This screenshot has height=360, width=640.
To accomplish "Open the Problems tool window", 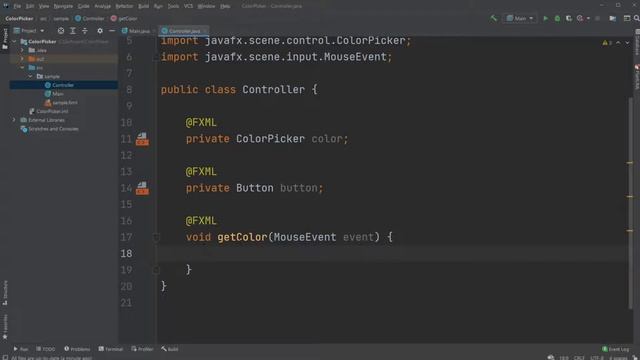I will click(x=77, y=349).
